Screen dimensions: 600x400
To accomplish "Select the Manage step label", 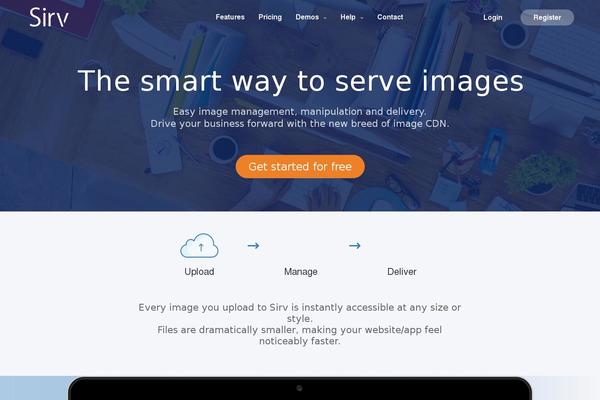I will pos(301,272).
